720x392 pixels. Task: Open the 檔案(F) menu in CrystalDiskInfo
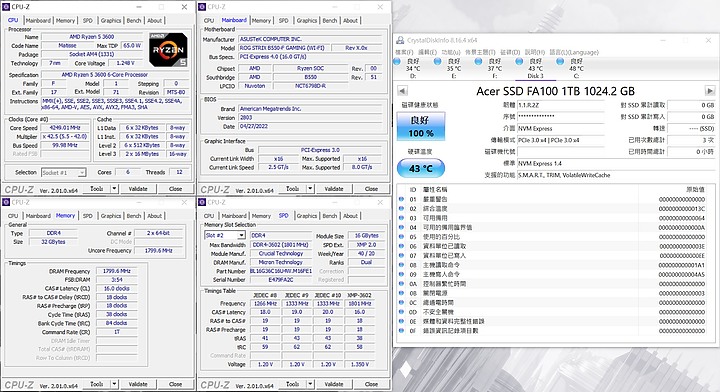point(404,52)
